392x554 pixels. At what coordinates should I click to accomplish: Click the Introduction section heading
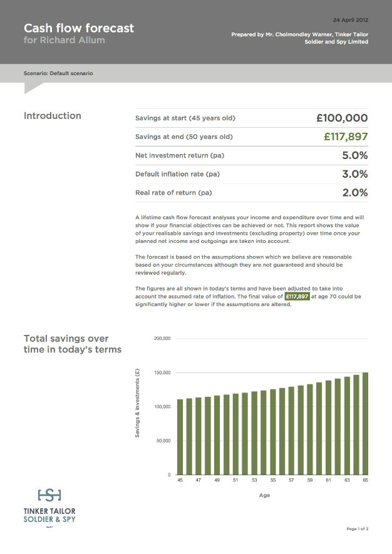53,116
